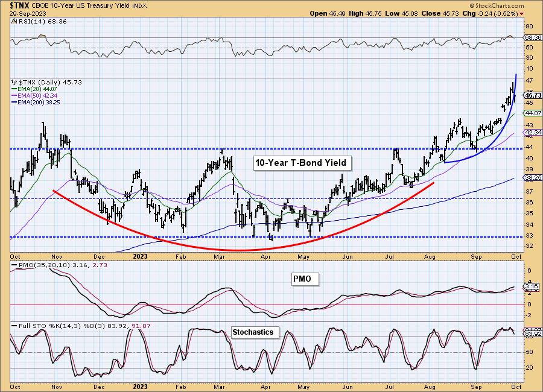
Task: Click the Low 45.08 header value
Action: coord(401,13)
